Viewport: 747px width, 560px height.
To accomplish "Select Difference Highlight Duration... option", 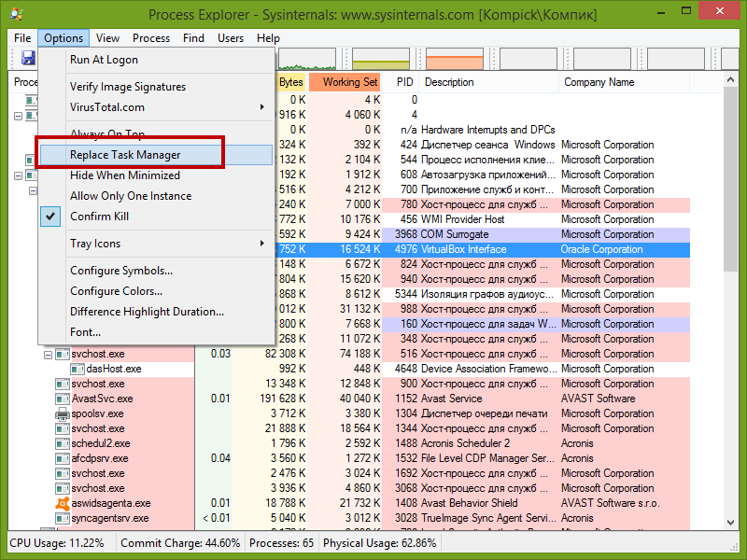I will (156, 312).
